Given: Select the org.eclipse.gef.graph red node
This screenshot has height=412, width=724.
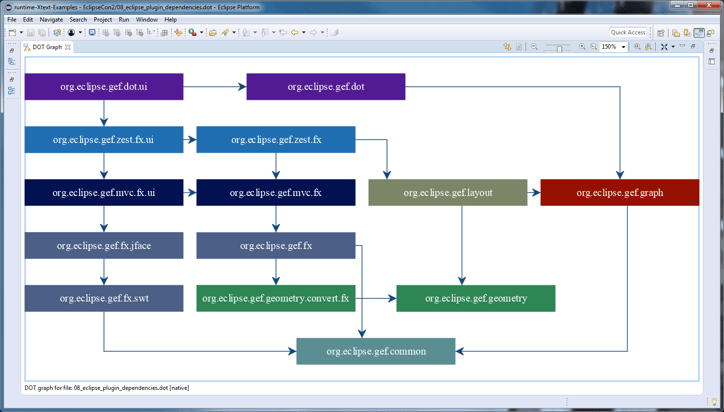Looking at the screenshot, I should pos(620,193).
